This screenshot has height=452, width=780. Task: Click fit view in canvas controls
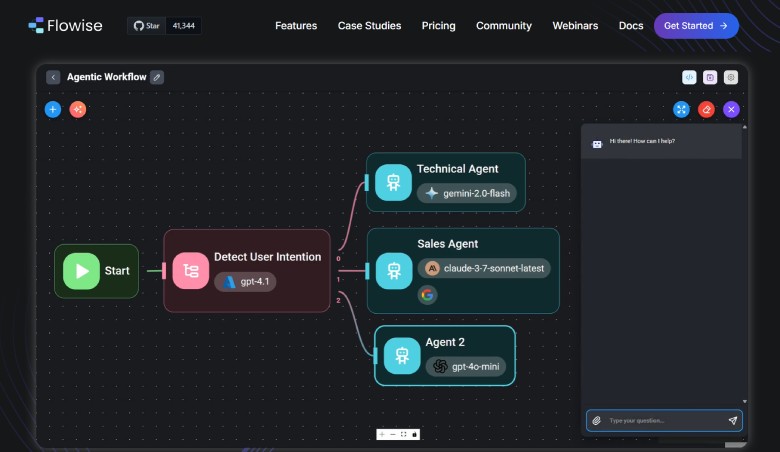point(403,434)
